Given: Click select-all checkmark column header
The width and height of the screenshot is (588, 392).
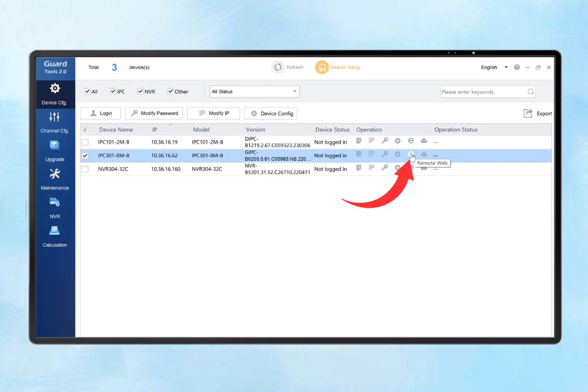Looking at the screenshot, I should (85, 130).
